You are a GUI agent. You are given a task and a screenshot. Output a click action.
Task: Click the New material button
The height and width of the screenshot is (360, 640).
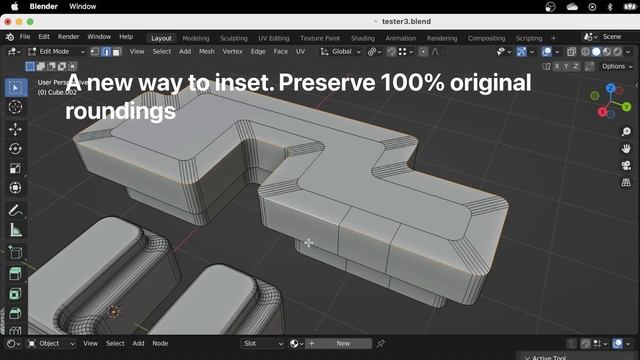(x=340, y=344)
